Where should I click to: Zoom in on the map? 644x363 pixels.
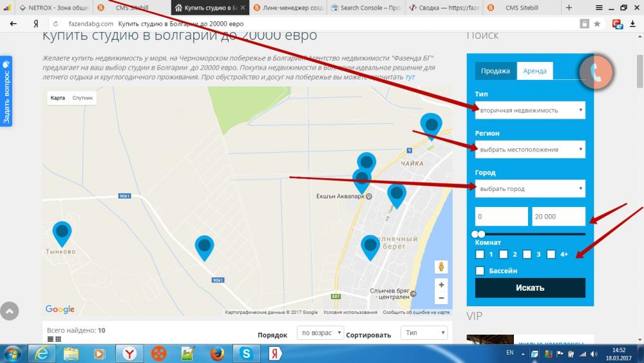click(x=441, y=284)
